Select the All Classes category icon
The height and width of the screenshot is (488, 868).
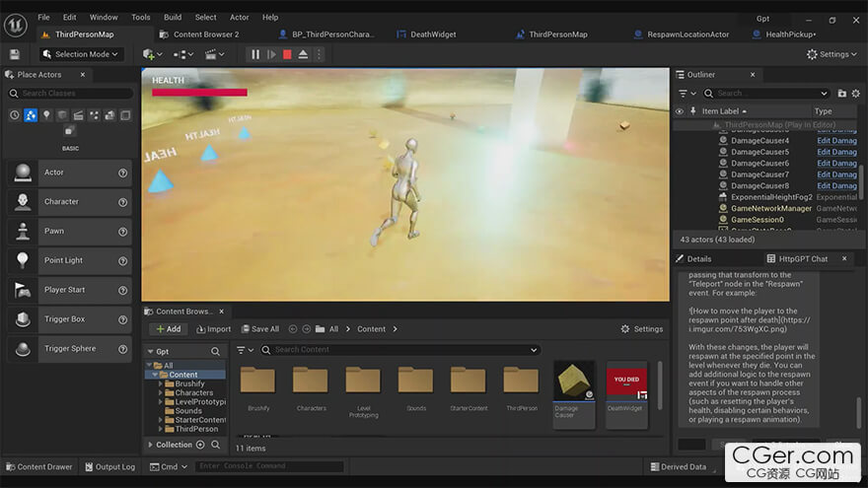[x=125, y=115]
